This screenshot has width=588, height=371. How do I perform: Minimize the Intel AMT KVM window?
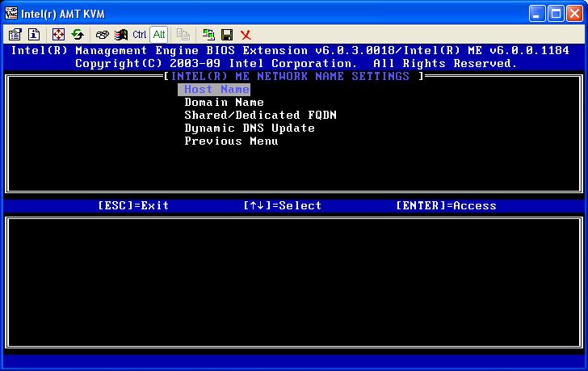(538, 13)
